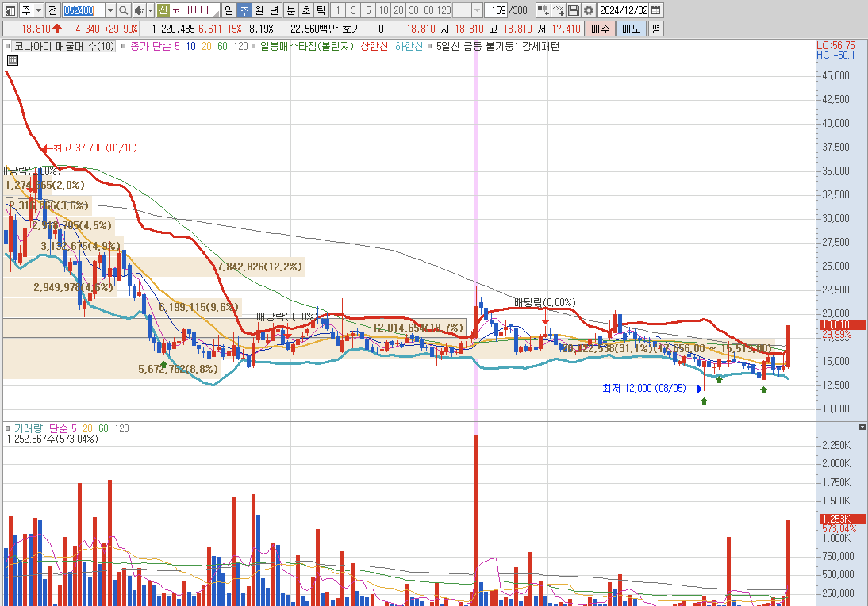The width and height of the screenshot is (868, 606).
Task: Click the 052400 stock code input field
Action: point(83,11)
